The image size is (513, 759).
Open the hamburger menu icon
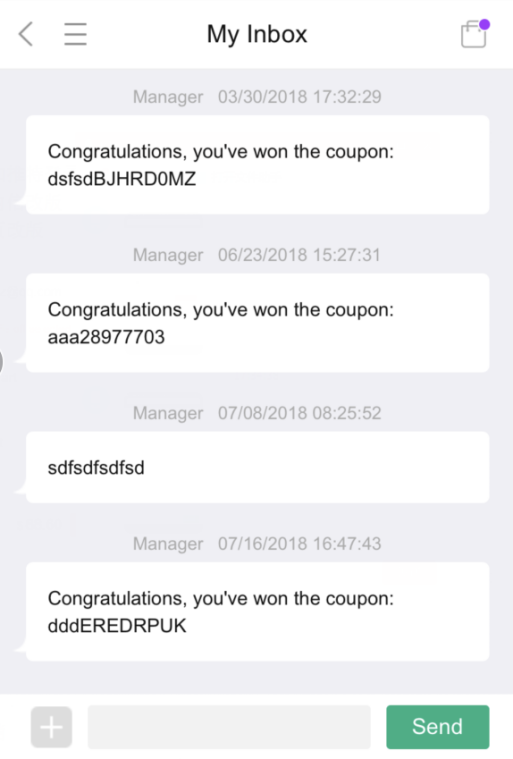click(75, 34)
